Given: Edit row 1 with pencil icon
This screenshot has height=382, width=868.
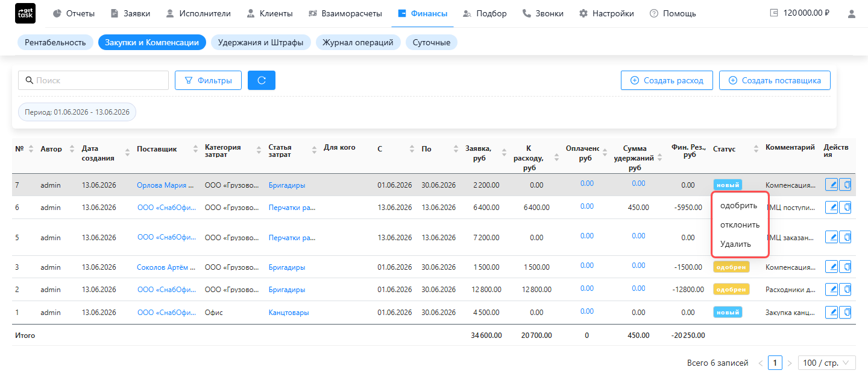Looking at the screenshot, I should tap(831, 312).
